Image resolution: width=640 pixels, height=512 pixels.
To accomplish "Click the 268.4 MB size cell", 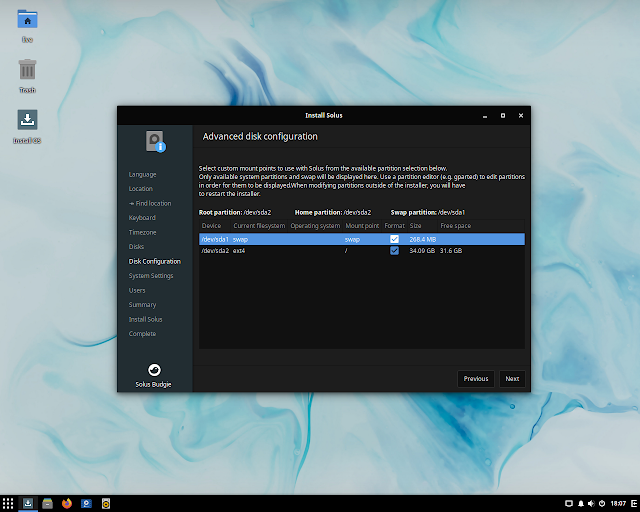I will coord(423,239).
